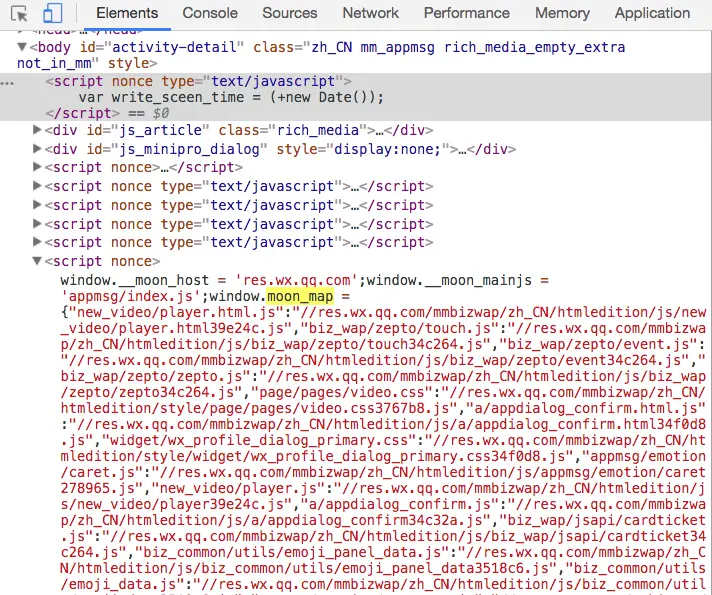
Task: Activate the inspect element picker icon
Action: click(19, 14)
